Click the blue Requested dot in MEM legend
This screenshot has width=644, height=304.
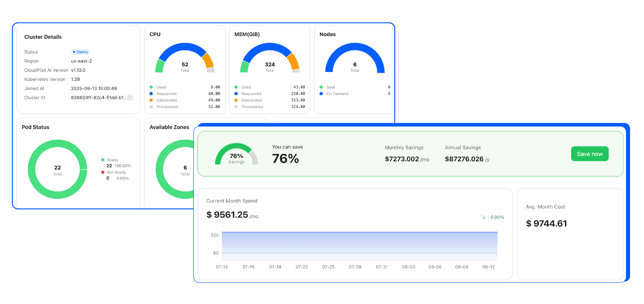point(236,94)
